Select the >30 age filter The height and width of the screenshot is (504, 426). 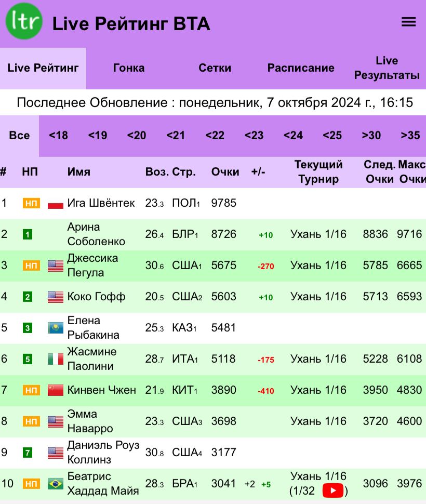tap(371, 136)
